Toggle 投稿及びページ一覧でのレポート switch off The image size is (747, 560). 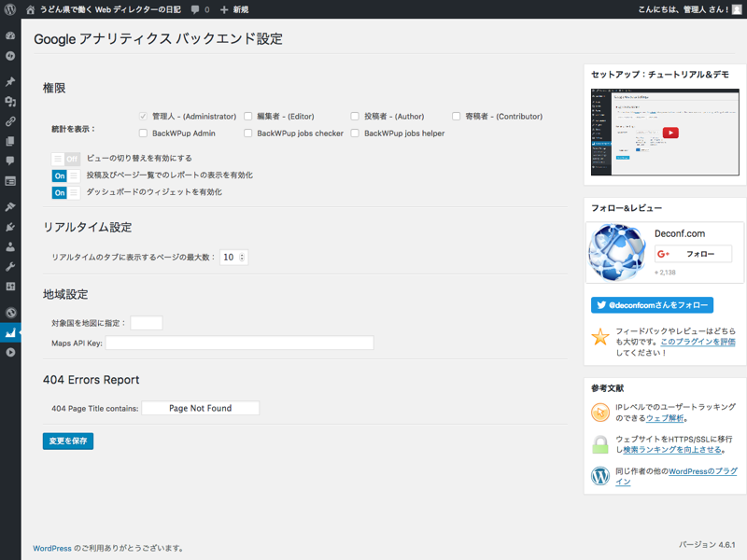(x=65, y=175)
